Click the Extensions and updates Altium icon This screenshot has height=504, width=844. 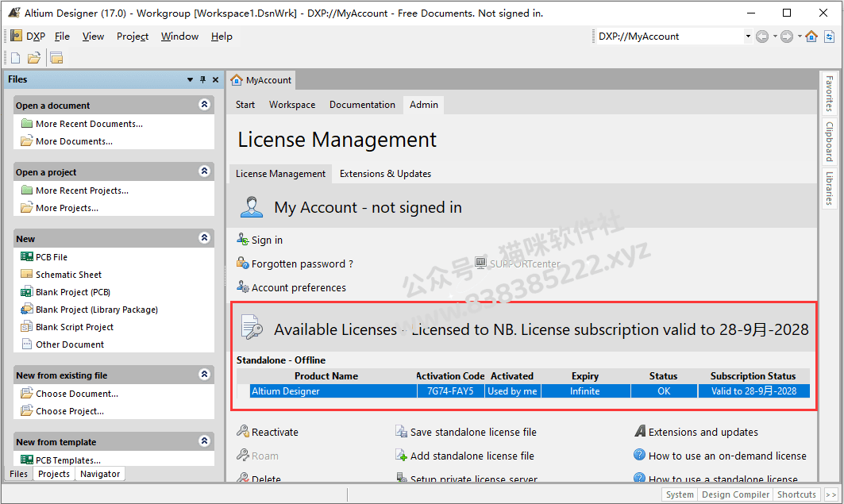(640, 431)
